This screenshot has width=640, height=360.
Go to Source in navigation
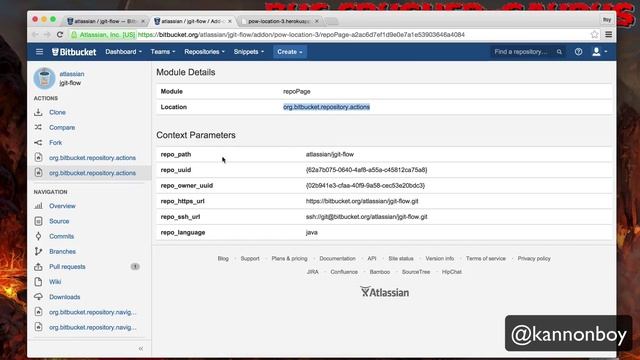[59, 221]
